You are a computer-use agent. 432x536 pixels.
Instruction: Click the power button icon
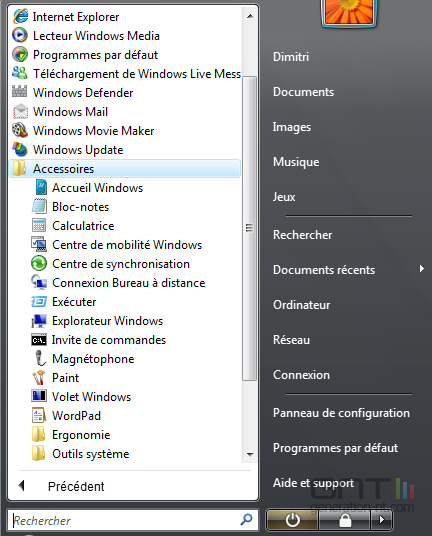[x=292, y=520]
